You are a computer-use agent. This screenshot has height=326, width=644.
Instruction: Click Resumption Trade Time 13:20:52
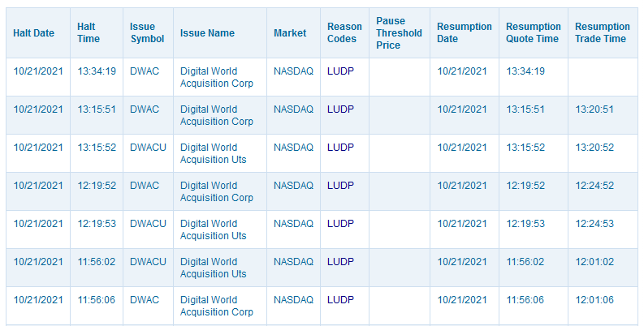[594, 148]
